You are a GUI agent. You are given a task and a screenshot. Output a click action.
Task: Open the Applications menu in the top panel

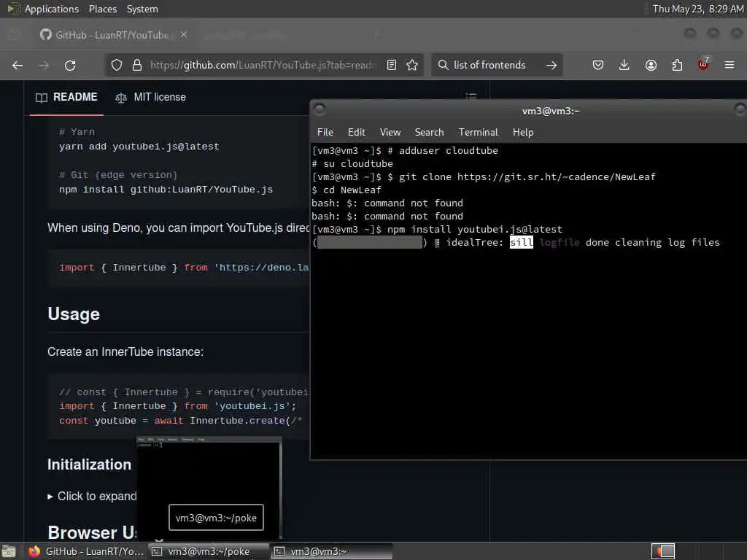[52, 9]
